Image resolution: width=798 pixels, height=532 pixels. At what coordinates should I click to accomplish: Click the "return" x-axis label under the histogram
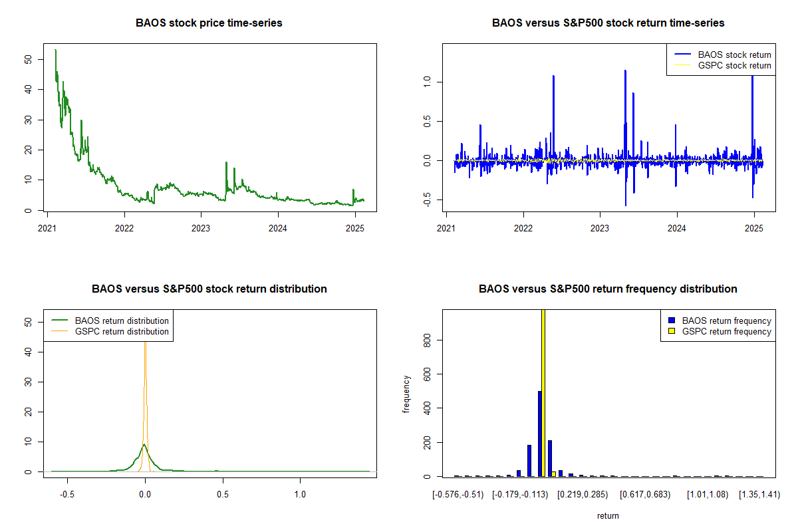point(608,515)
